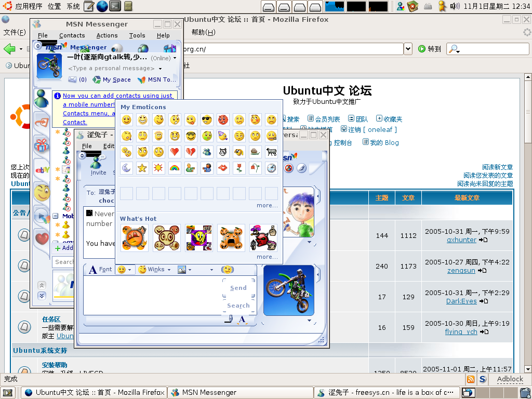Insert the dog face emoticon
Screen dimensions: 532x399
pyautogui.click(x=239, y=152)
